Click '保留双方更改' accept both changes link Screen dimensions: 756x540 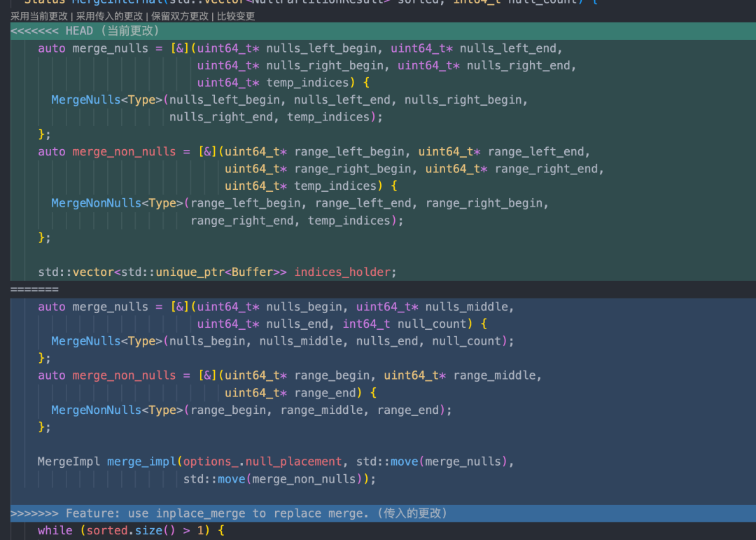[x=180, y=16]
